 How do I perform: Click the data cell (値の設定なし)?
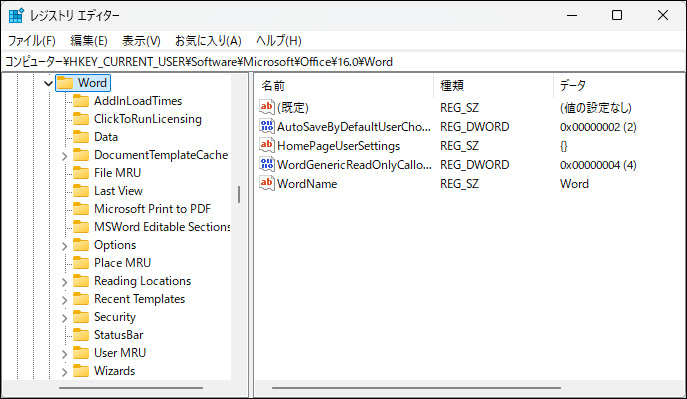[x=595, y=107]
